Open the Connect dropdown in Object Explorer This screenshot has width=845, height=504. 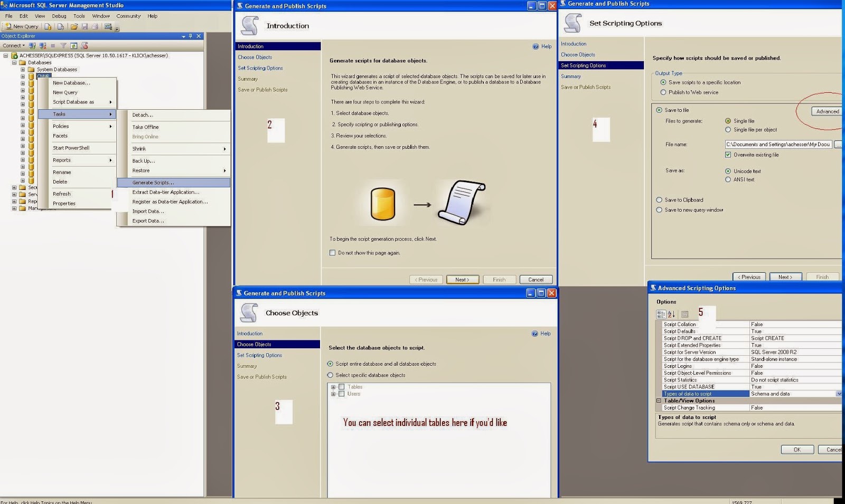coord(14,46)
